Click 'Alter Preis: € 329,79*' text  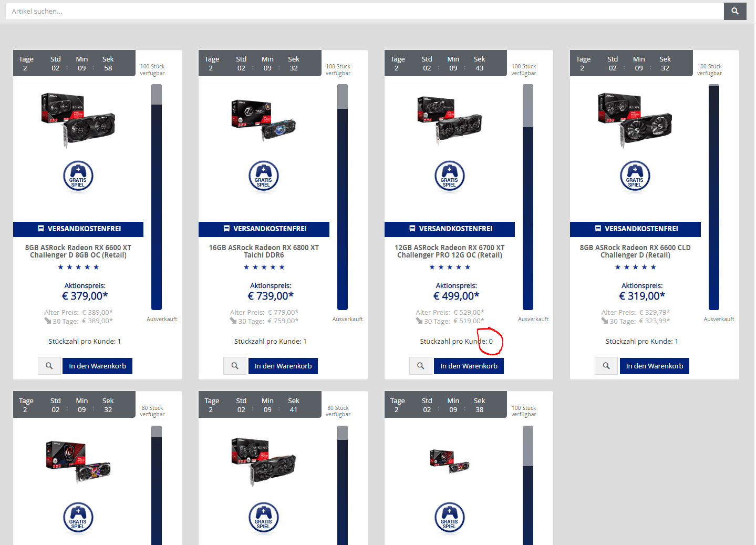636,313
